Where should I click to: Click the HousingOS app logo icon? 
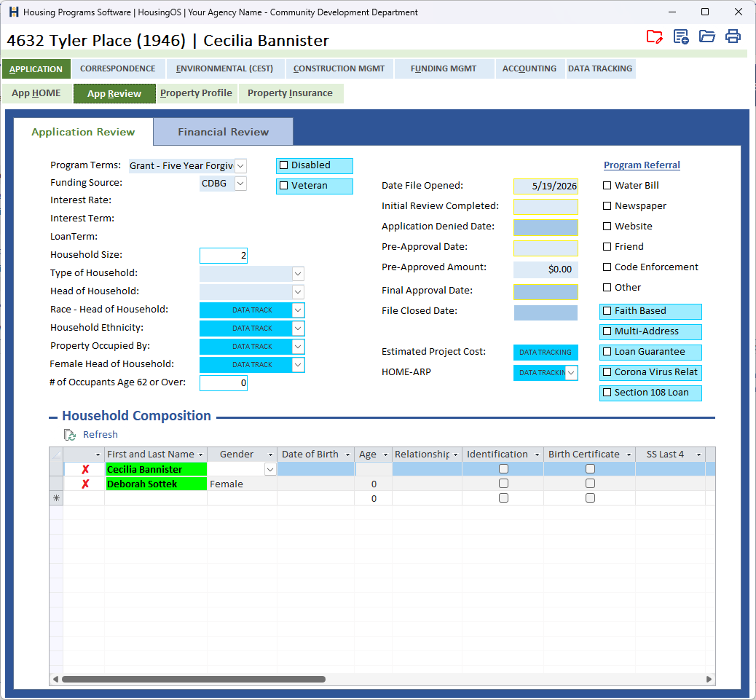pos(14,12)
